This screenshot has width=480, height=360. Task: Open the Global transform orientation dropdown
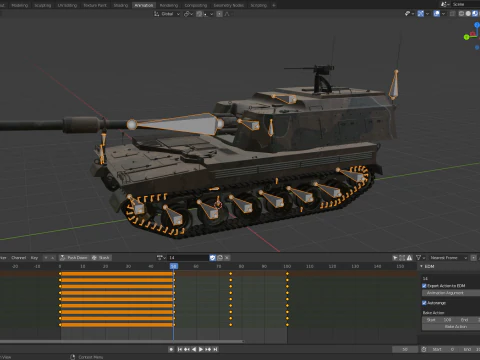click(x=167, y=14)
